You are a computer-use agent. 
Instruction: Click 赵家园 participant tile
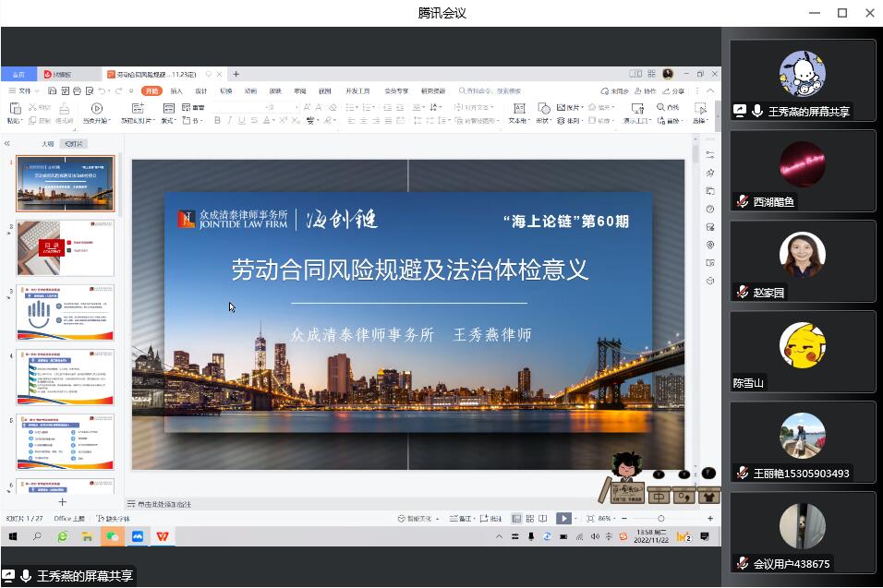[803, 261]
